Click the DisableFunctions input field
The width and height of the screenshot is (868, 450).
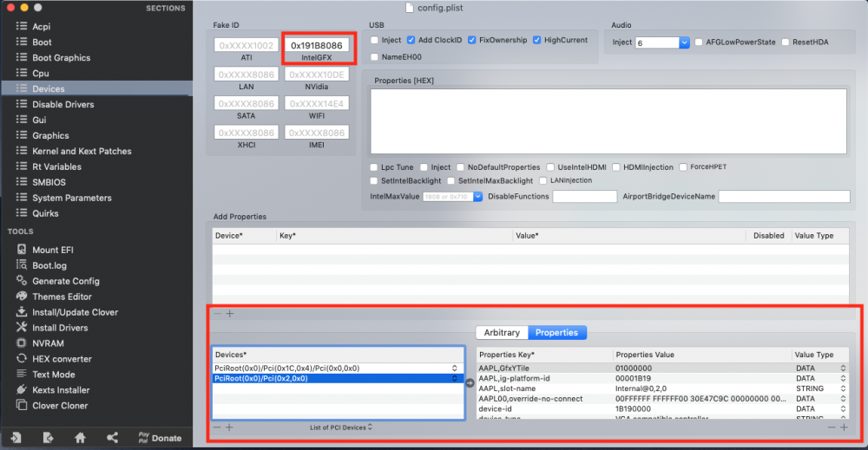pos(584,196)
